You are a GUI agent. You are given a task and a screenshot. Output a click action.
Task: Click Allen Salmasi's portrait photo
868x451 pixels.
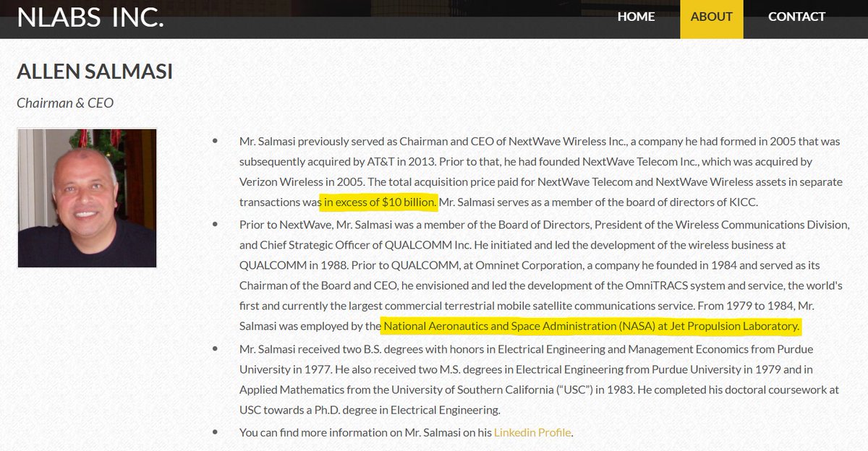(x=88, y=196)
